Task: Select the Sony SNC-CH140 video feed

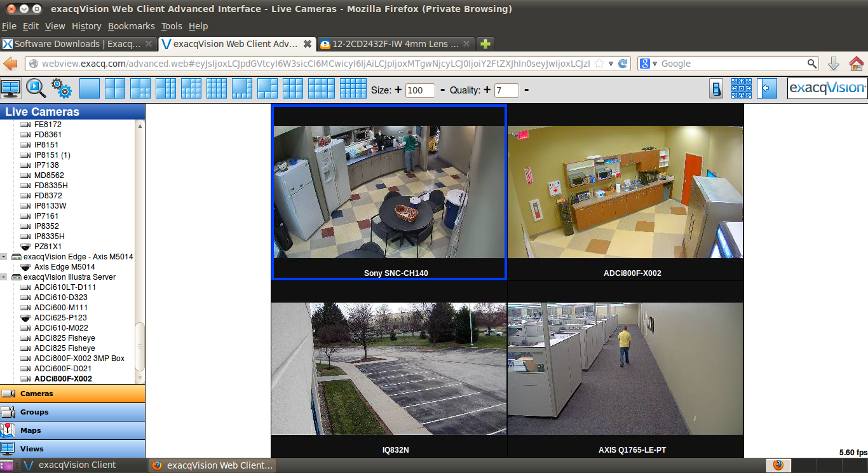Action: coord(389,192)
